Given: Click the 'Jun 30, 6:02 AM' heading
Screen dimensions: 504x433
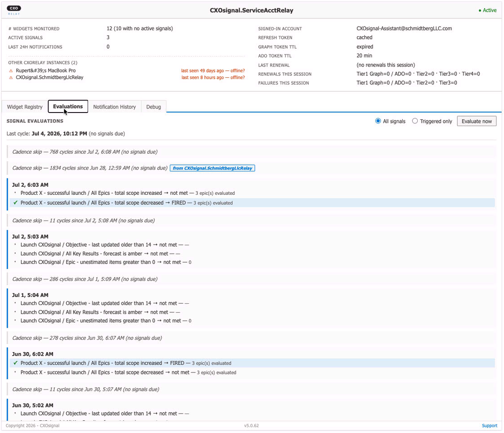Looking at the screenshot, I should (33, 354).
